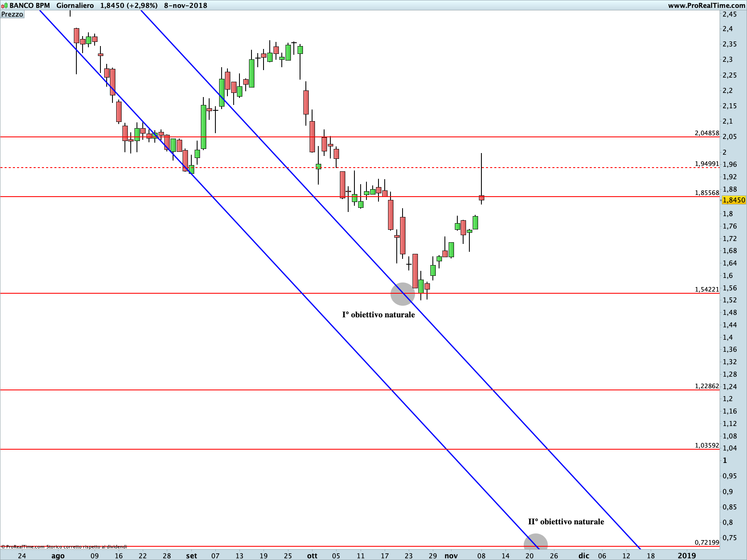Click the BANCO BPM instrument title
The height and width of the screenshot is (560, 747).
30,5
